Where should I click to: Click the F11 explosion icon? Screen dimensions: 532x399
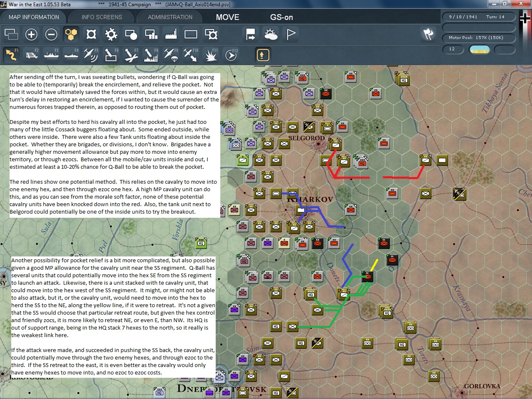[211, 54]
